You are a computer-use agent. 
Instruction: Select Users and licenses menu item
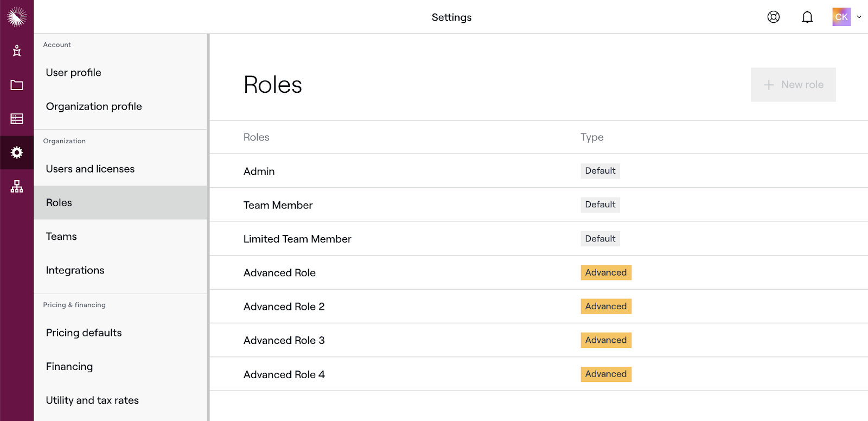point(90,169)
